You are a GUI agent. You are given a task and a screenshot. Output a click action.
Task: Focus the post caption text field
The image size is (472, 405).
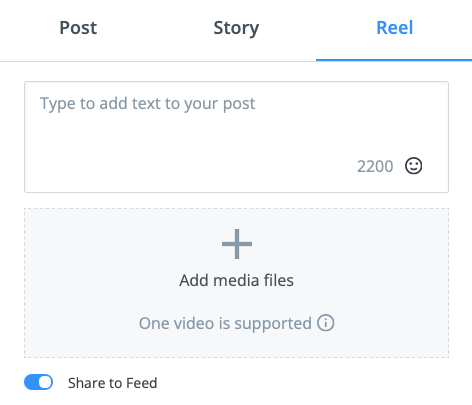tap(236, 137)
